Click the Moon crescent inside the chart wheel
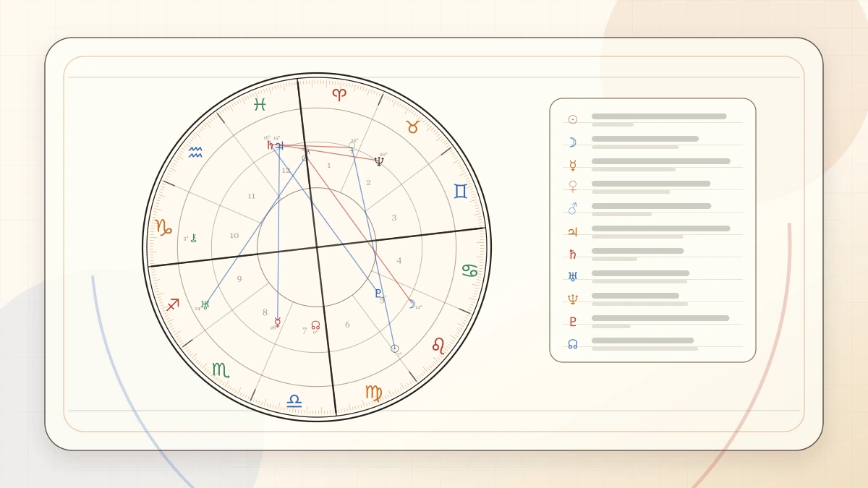This screenshot has width=868, height=488. pyautogui.click(x=411, y=304)
